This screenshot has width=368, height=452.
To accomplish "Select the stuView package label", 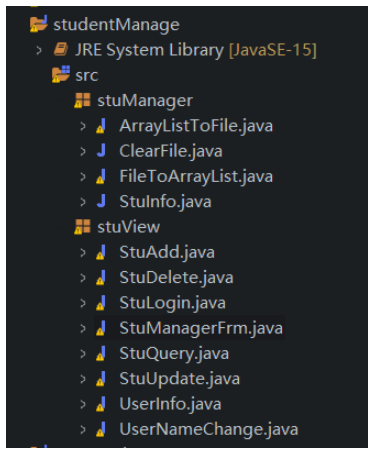I will [x=128, y=227].
